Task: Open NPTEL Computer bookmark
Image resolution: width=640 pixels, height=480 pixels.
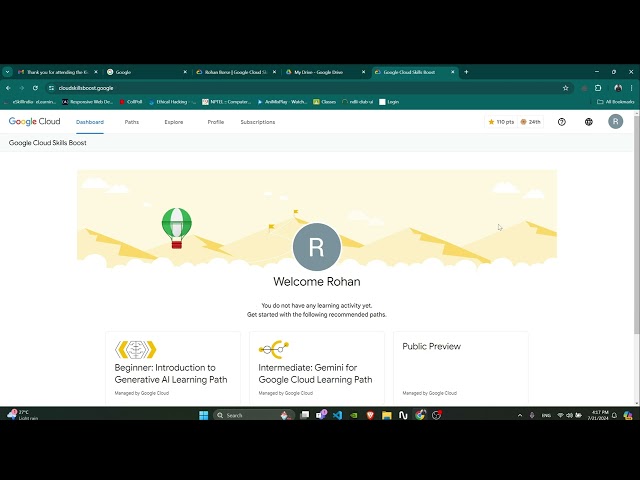Action: tap(227, 102)
